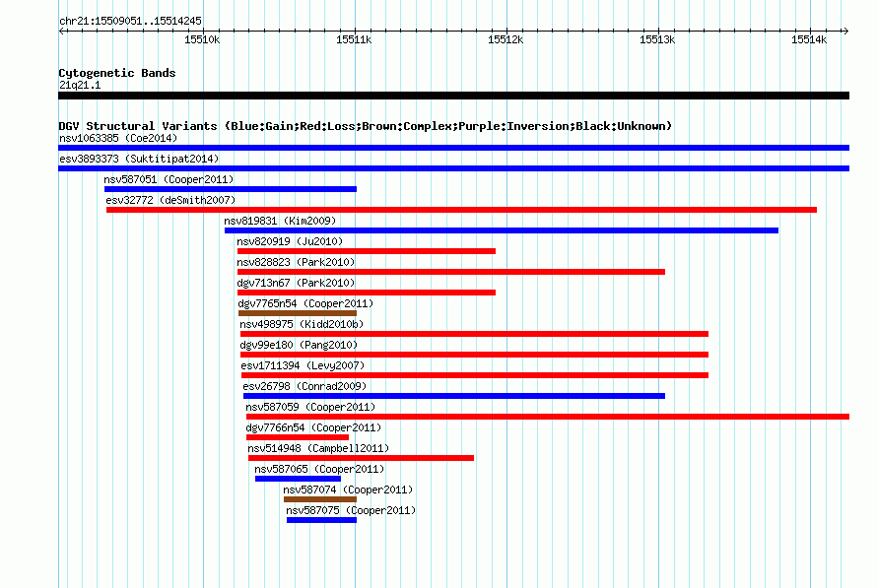This screenshot has height=588, width=877.
Task: Open esv26798 (Conrad2009) variant label
Action: (x=304, y=386)
